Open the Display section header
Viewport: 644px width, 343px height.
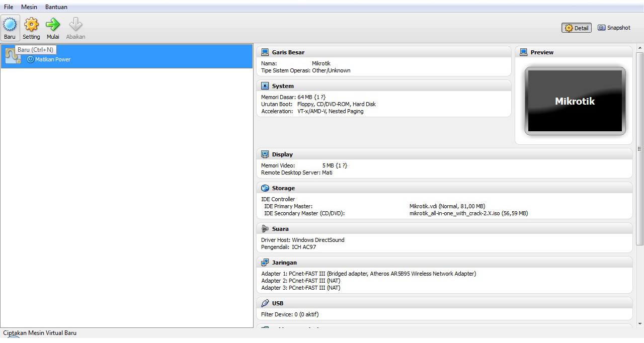tap(445, 154)
